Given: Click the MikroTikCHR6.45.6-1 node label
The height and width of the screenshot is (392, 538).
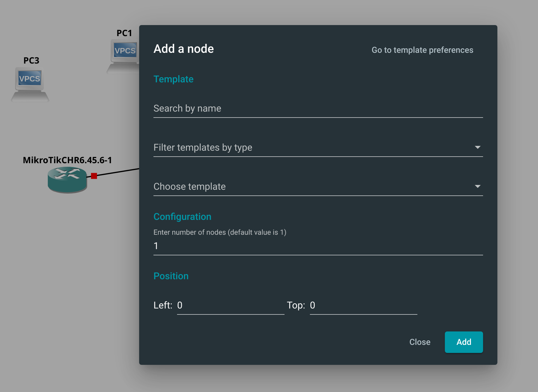Looking at the screenshot, I should click(x=67, y=160).
